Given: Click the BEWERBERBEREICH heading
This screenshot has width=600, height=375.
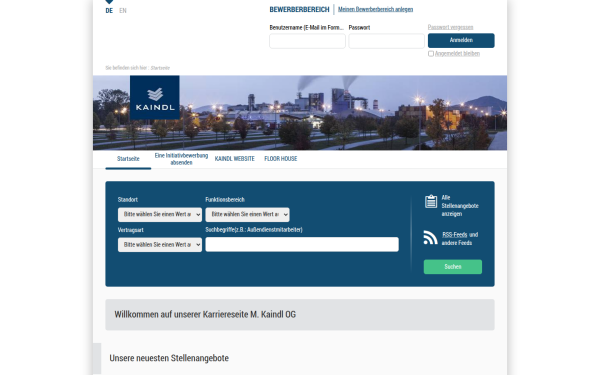Looking at the screenshot, I should coord(299,10).
